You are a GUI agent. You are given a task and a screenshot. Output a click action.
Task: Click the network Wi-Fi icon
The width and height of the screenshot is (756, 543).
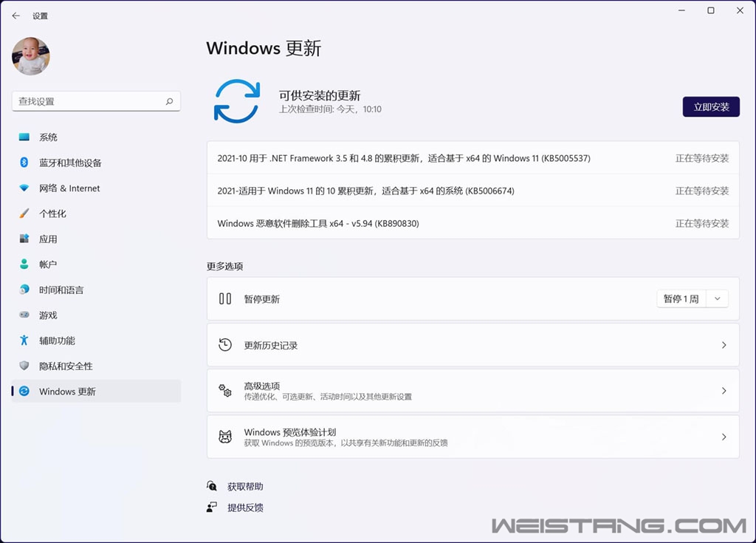tap(24, 188)
